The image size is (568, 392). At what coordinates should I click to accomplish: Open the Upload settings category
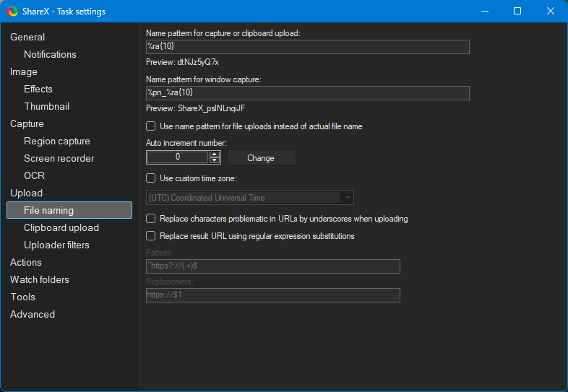(x=26, y=193)
